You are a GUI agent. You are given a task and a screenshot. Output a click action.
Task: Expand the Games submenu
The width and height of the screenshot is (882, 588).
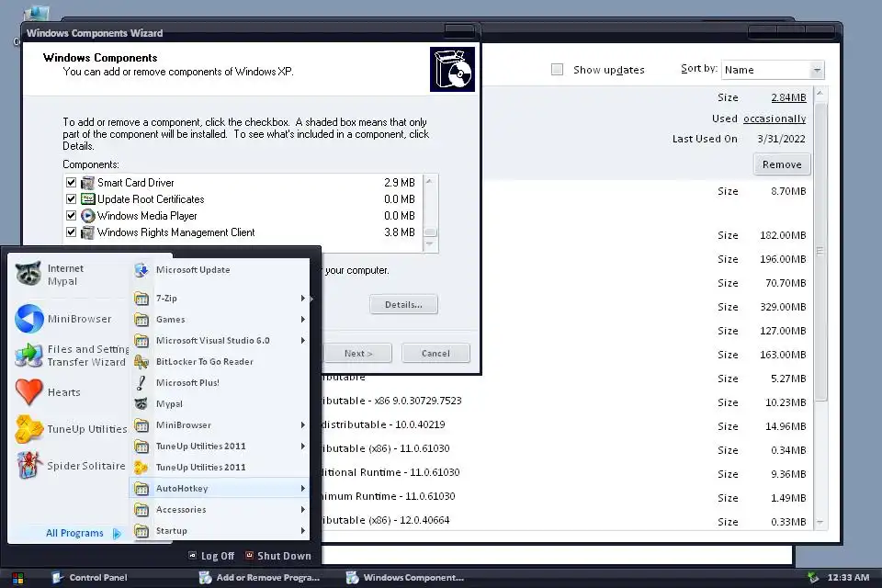click(x=302, y=320)
